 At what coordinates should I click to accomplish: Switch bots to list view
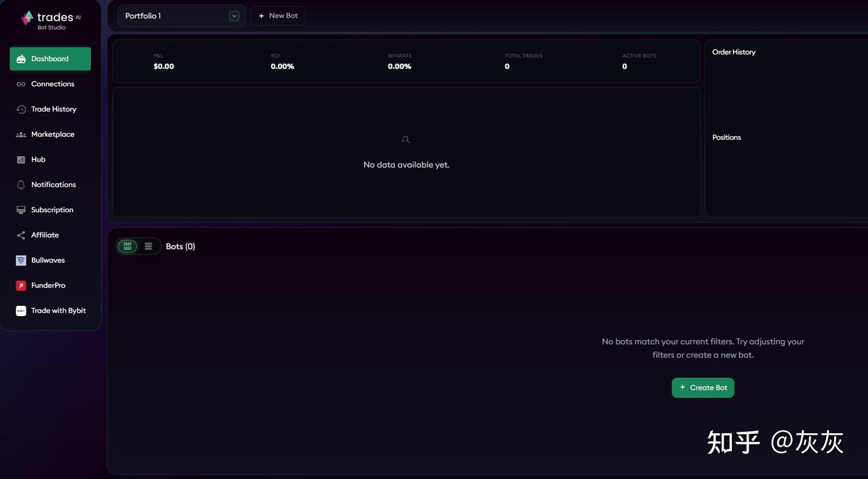tap(148, 246)
